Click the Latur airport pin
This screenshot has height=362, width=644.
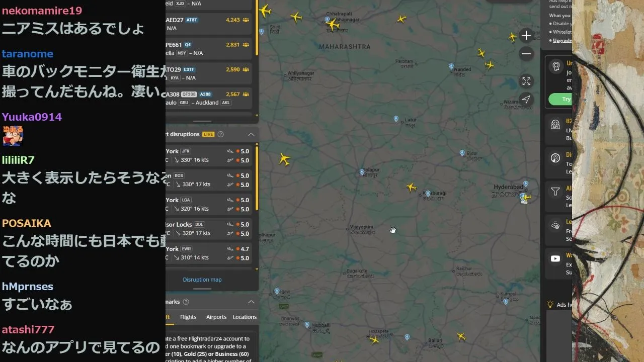point(396,119)
